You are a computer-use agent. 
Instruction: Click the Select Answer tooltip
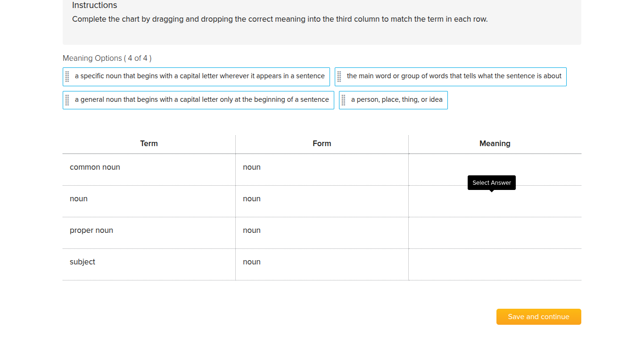[x=491, y=183]
